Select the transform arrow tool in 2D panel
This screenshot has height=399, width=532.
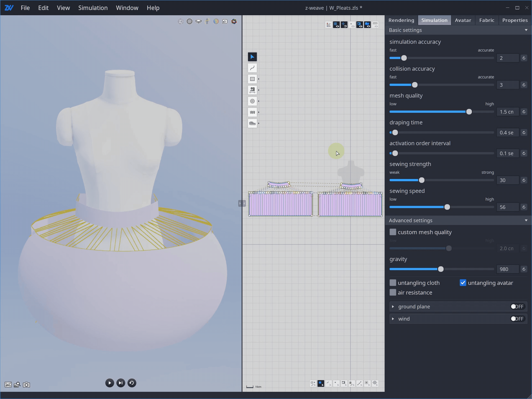[252, 57]
